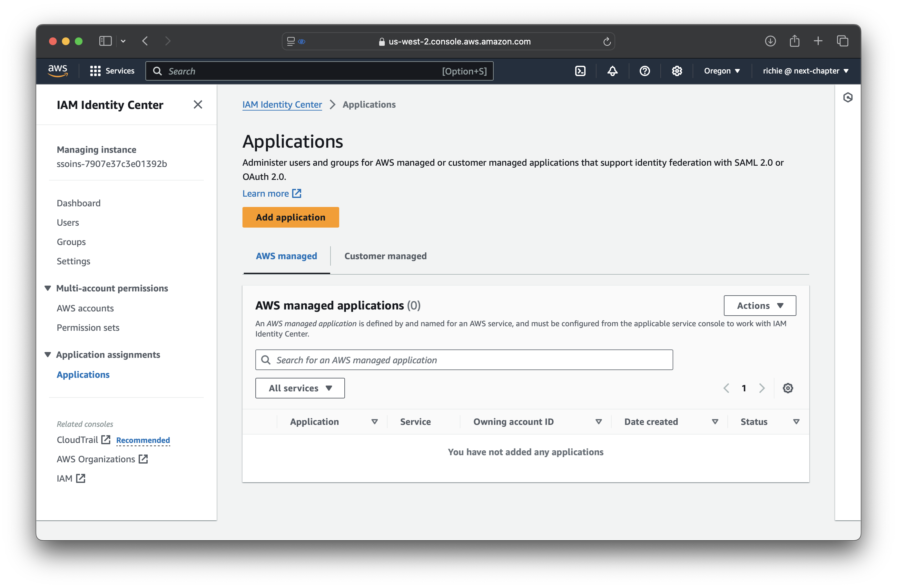Go forward in Safari history
The image size is (897, 588).
[x=168, y=41]
